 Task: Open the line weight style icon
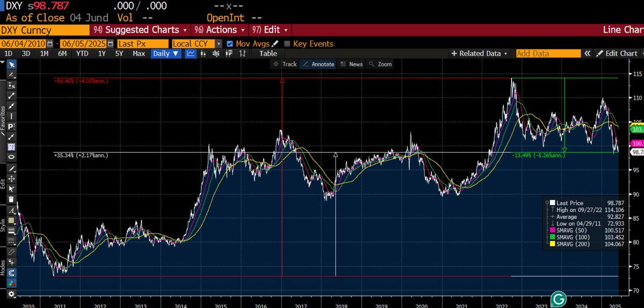point(12,230)
